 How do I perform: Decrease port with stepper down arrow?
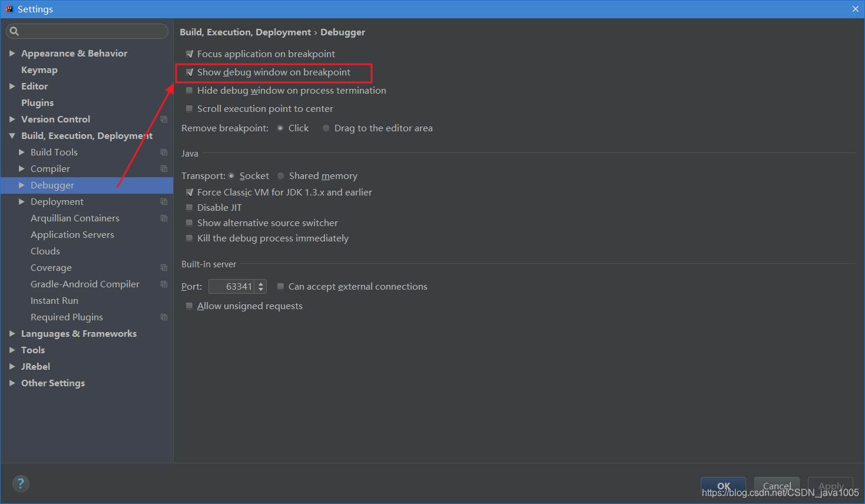[261, 290]
